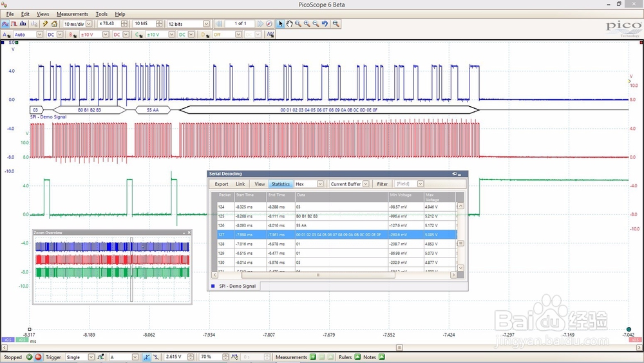Open the Tools menu

[102, 14]
